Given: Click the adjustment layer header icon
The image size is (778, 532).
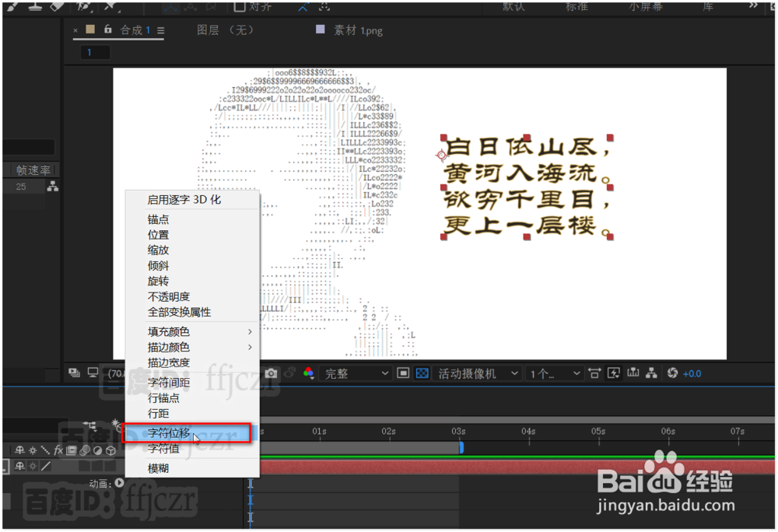Looking at the screenshot, I should 98,450.
